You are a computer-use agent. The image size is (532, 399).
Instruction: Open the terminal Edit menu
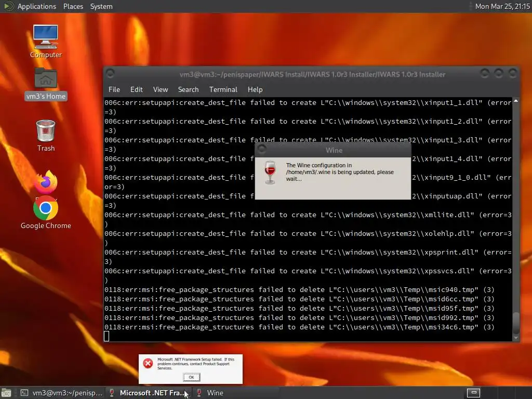pos(137,89)
